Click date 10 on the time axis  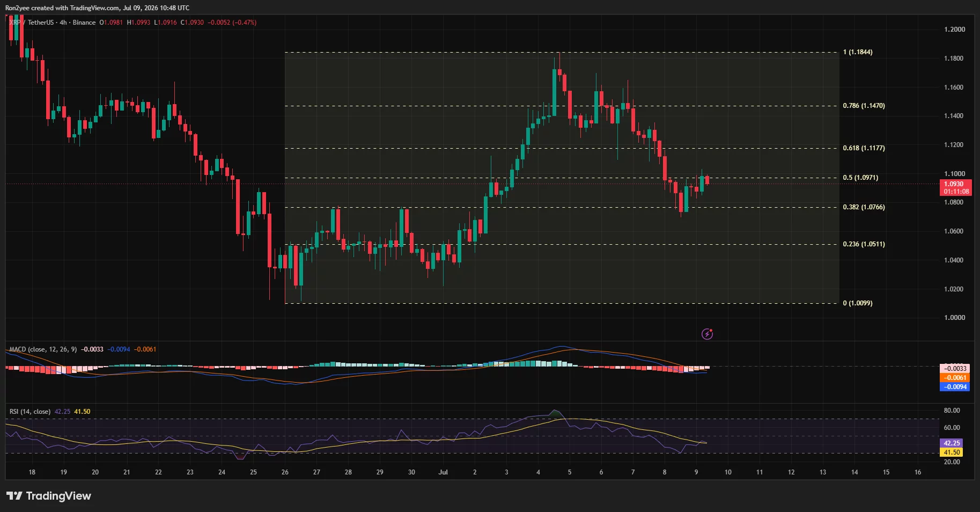tap(728, 472)
